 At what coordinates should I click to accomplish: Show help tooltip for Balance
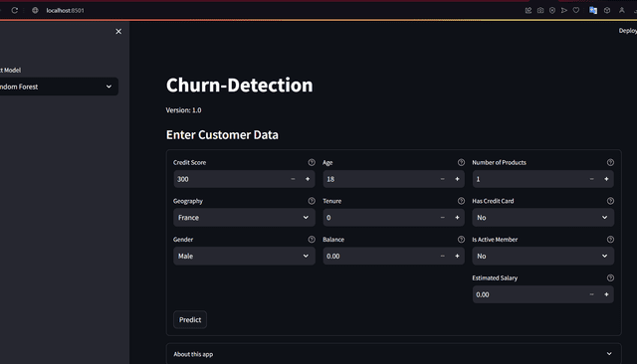[x=461, y=240]
